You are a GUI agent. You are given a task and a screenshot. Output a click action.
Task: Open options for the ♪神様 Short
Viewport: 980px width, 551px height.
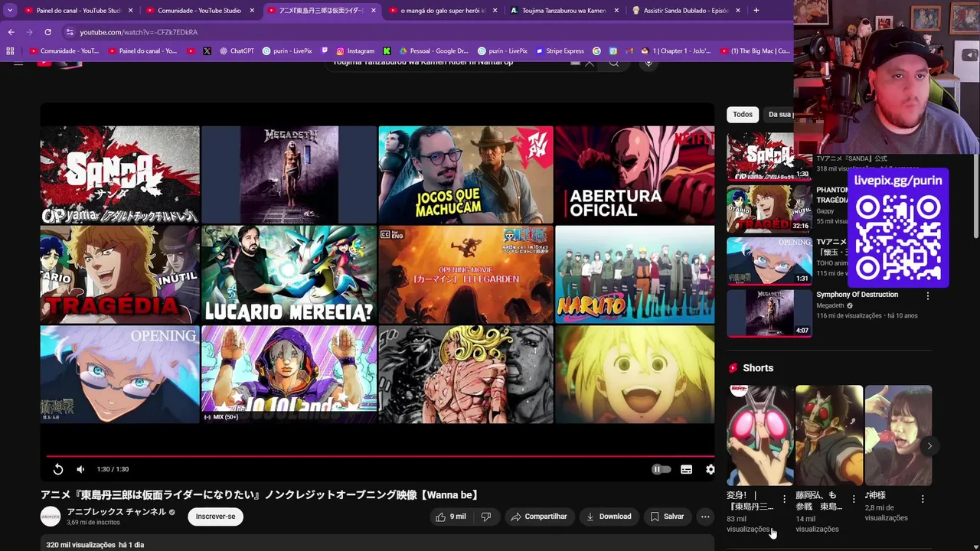[x=923, y=499]
